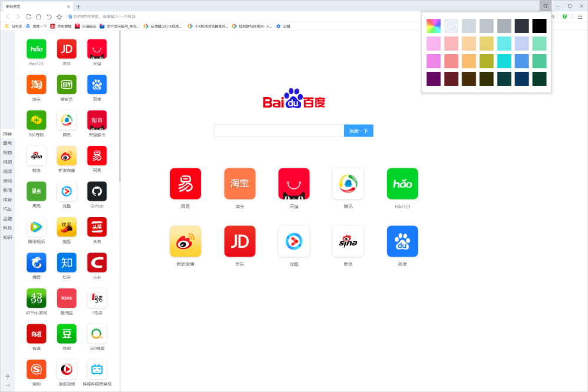Open the GitHub shortcut icon
This screenshot has width=588, height=392.
(x=97, y=191)
